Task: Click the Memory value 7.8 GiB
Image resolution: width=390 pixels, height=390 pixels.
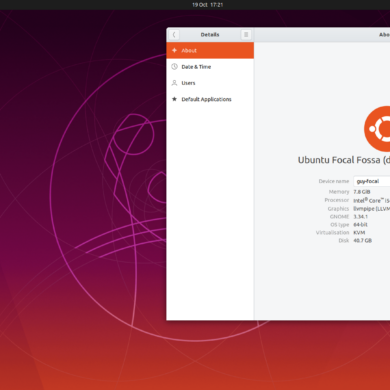Action: 362,192
